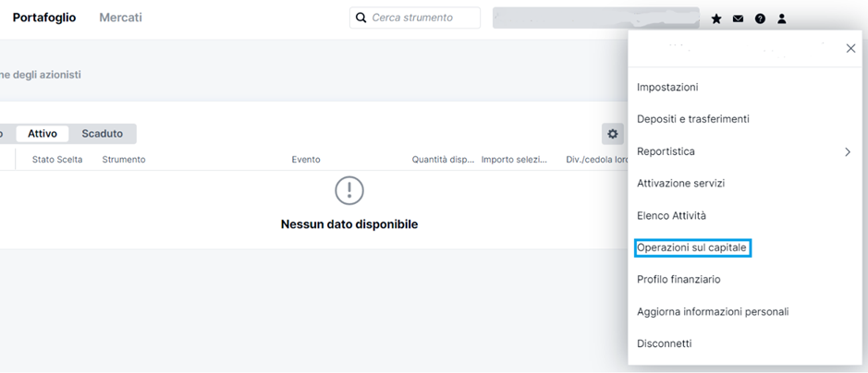
Task: Click the user profile icon
Action: 782,18
